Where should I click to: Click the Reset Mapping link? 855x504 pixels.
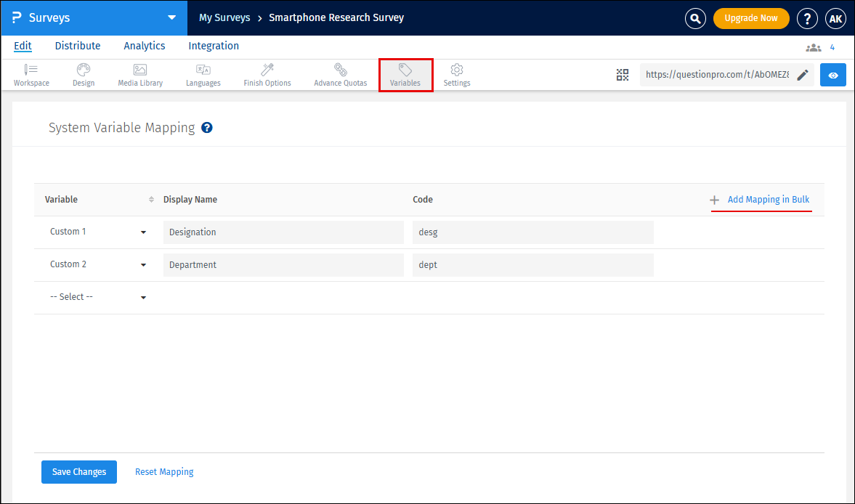point(164,472)
